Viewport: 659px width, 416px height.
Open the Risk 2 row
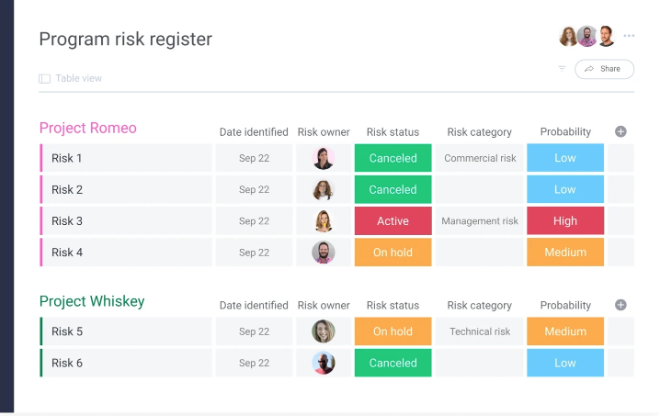pos(126,190)
